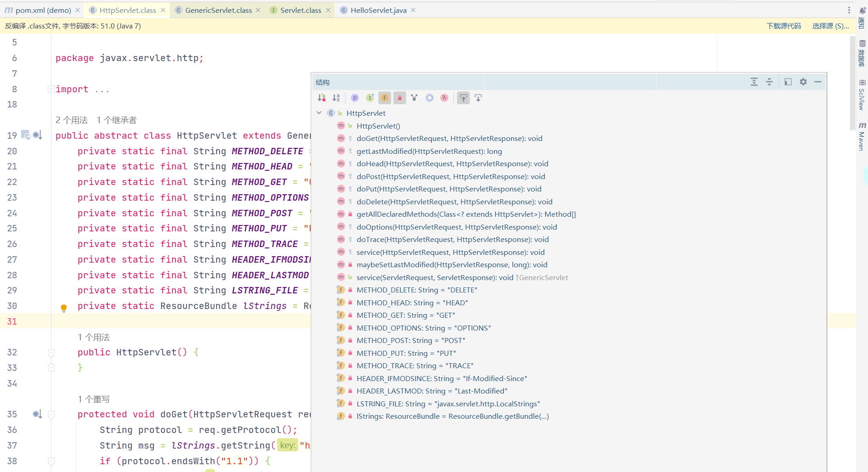
Task: Click the yellow intention bulb on line 30
Action: click(64, 308)
